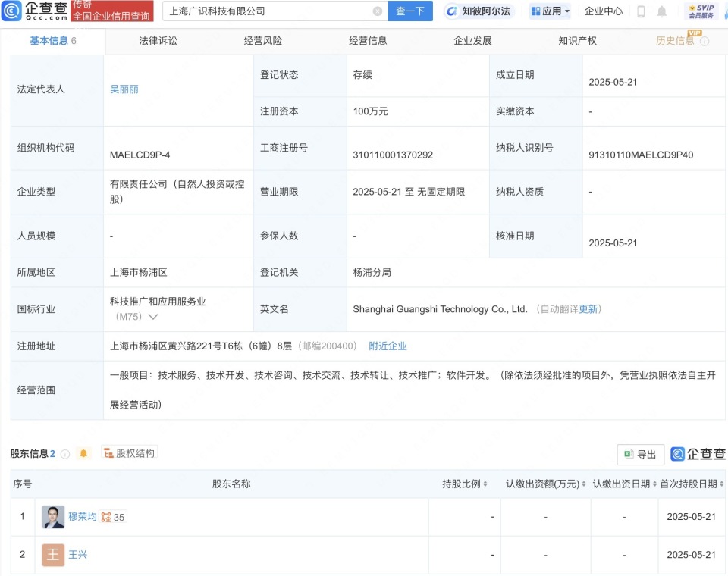Screen dimensions: 728x576
Task: Open the 历史信息 VIP tab
Action: [x=675, y=41]
